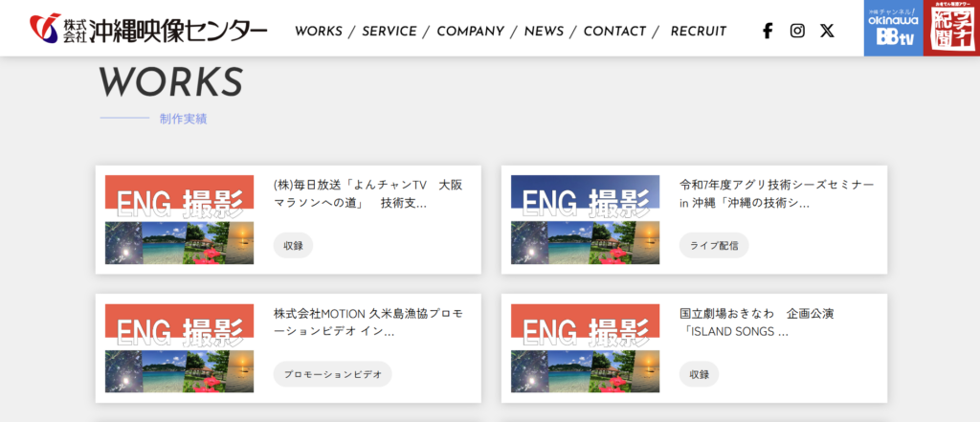
Task: Click the 久米島漁協 card's ENG 撮影 thumbnail
Action: click(179, 348)
